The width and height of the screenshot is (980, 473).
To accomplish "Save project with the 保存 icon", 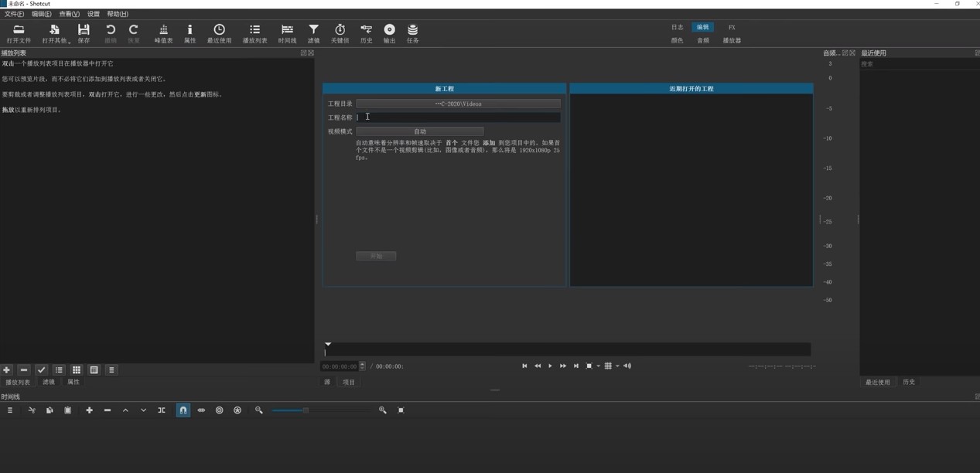I will [x=84, y=33].
